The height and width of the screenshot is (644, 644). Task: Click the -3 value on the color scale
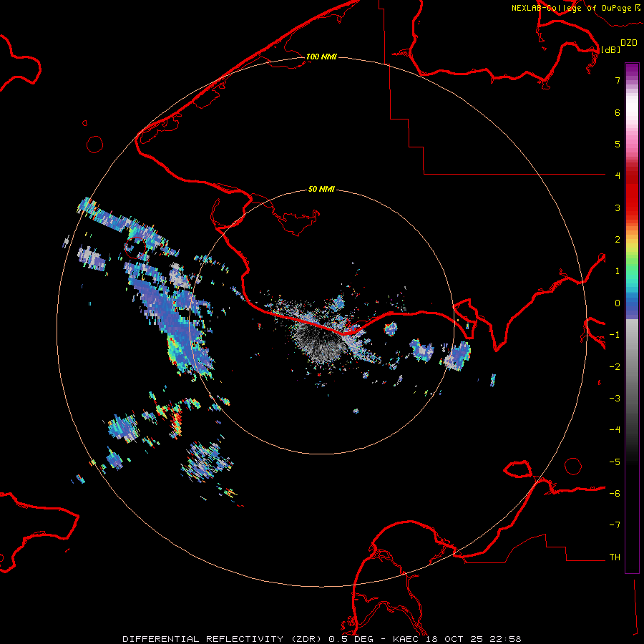click(x=615, y=399)
